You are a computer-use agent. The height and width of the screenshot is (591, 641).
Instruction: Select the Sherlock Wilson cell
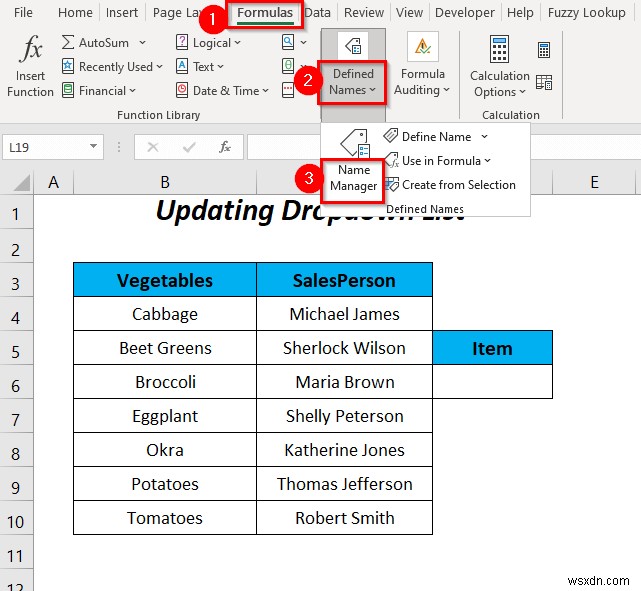pyautogui.click(x=344, y=348)
